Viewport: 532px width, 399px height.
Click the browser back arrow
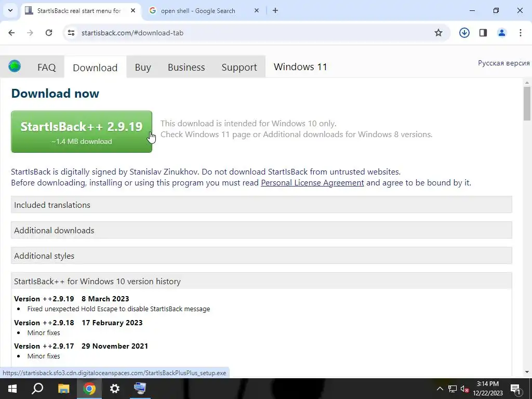[11, 33]
